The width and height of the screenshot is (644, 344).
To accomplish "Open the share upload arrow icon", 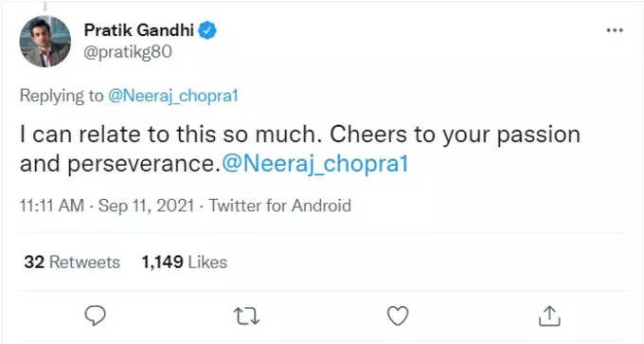I will pyautogui.click(x=549, y=316).
